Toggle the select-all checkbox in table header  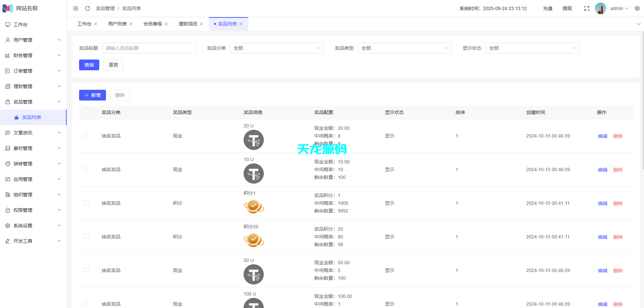86,112
